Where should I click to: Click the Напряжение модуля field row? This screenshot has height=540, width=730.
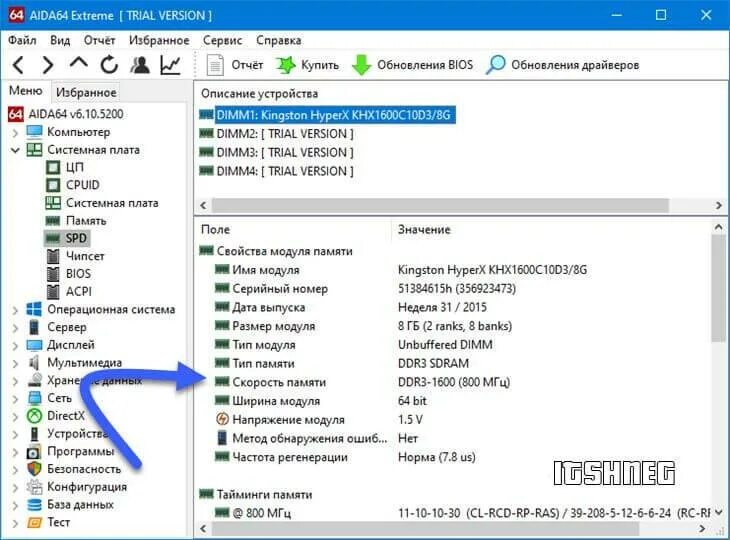[x=319, y=419]
